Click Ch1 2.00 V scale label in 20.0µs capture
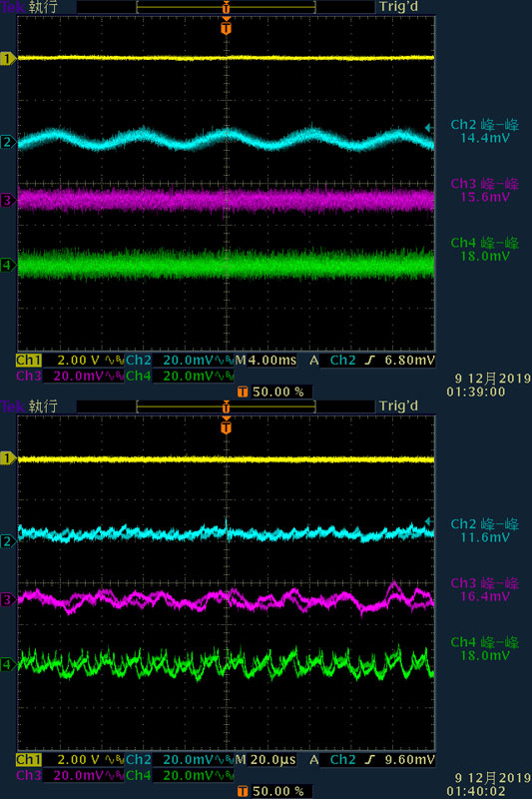532x799 pixels. 70,760
